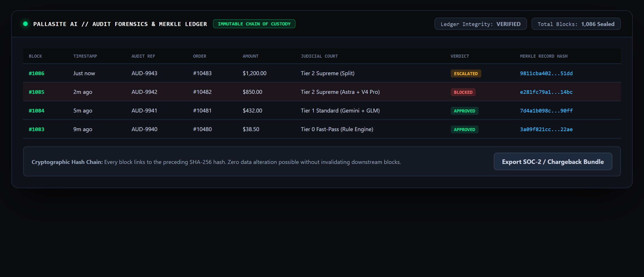Click the $1,200.00 amount cell
Viewport: 644px width, 277px height.
[x=254, y=73]
